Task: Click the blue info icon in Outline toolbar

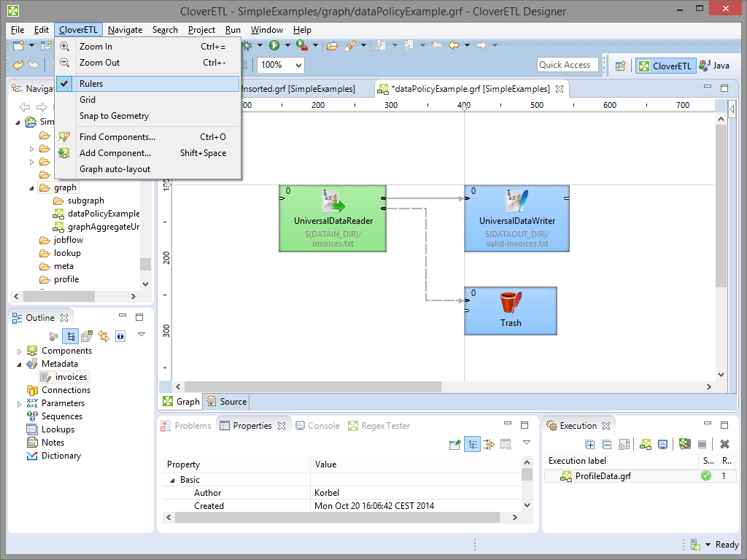Action: point(120,336)
